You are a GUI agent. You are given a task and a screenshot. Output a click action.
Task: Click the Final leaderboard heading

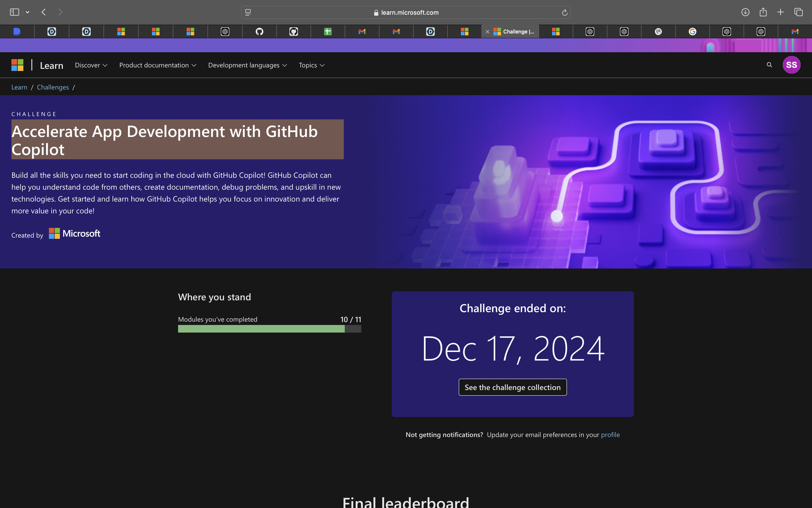click(x=406, y=502)
